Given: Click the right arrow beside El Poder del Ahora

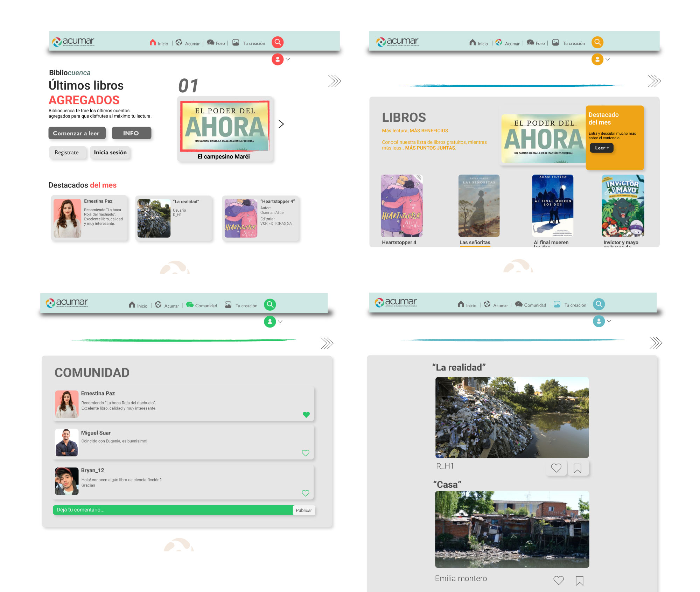Looking at the screenshot, I should [281, 124].
